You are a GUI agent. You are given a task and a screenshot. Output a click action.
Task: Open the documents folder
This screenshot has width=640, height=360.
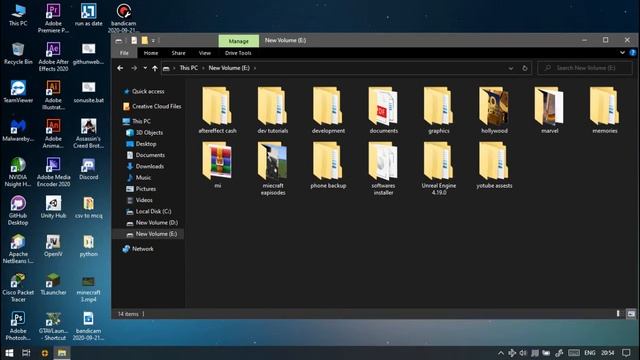pos(383,110)
